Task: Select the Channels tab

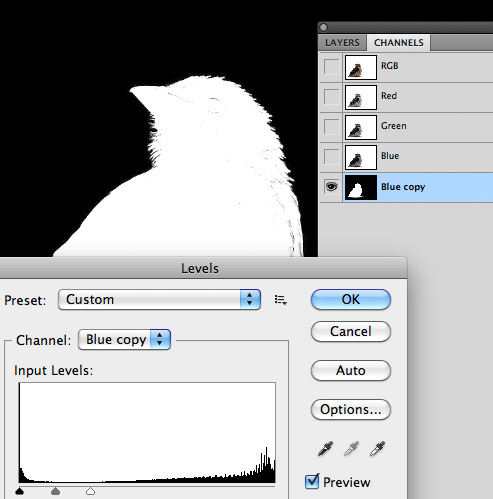Action: point(399,43)
